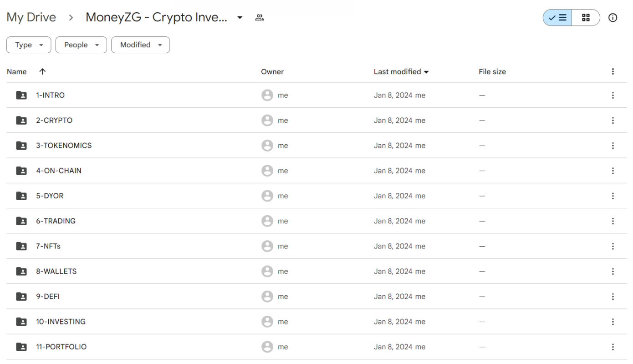633x364 pixels.
Task: Open the view details info icon
Action: click(x=613, y=18)
